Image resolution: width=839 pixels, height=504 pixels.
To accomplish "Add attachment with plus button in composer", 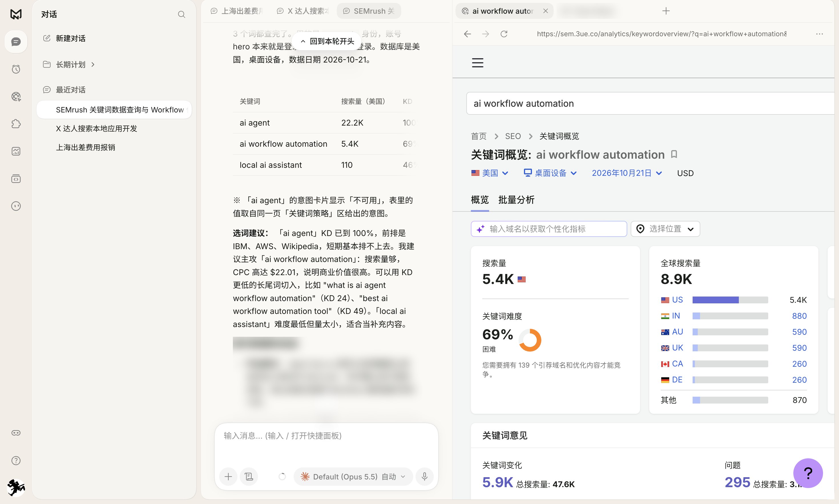I will point(228,477).
